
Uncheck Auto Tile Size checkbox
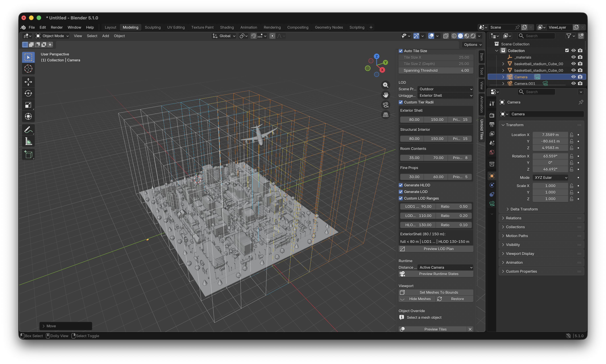tap(400, 51)
